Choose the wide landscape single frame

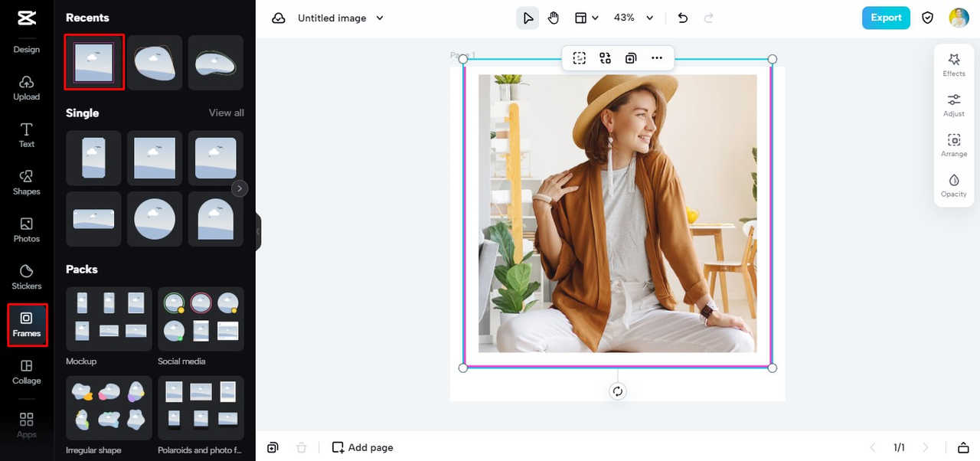[93, 219]
